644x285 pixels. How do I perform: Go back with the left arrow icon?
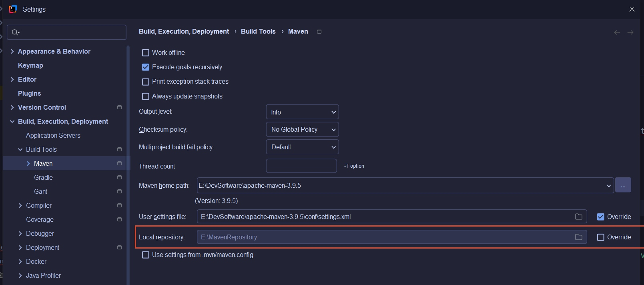tap(617, 32)
